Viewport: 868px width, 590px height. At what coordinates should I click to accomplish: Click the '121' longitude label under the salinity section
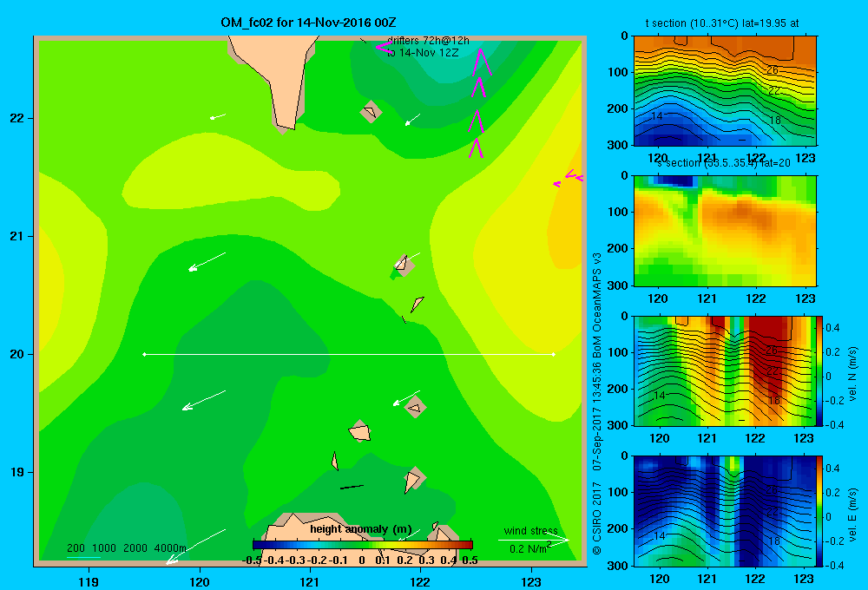(x=707, y=298)
